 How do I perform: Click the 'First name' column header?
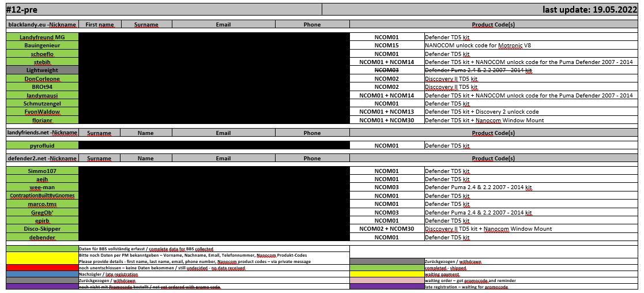[100, 25]
